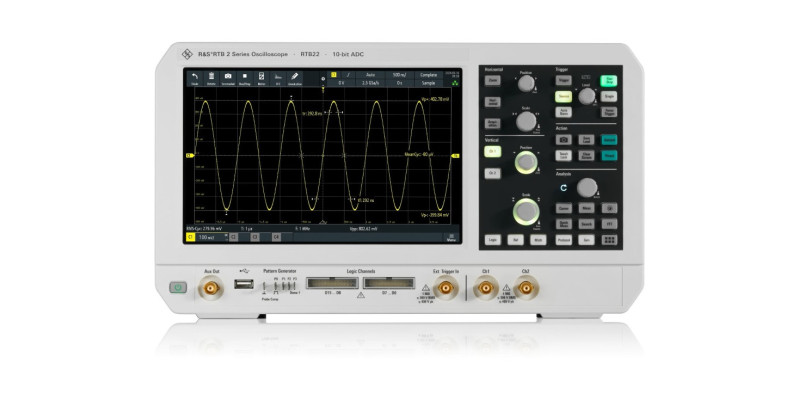Open the Auto trigger mode field on screen
The image size is (800, 400).
[371, 75]
